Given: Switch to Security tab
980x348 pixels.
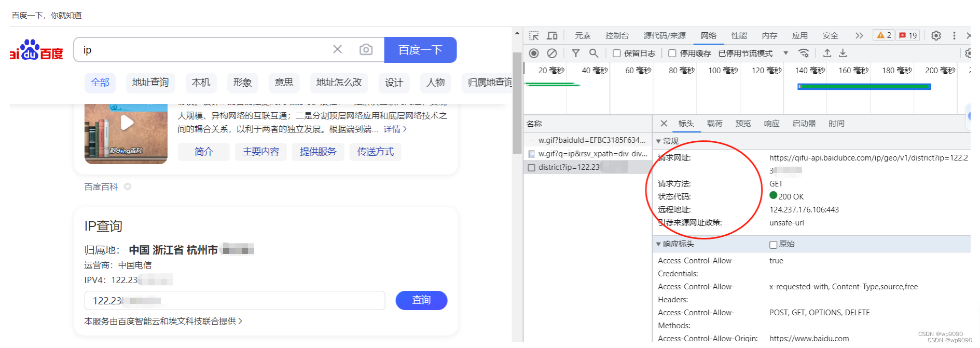Looking at the screenshot, I should (x=830, y=35).
